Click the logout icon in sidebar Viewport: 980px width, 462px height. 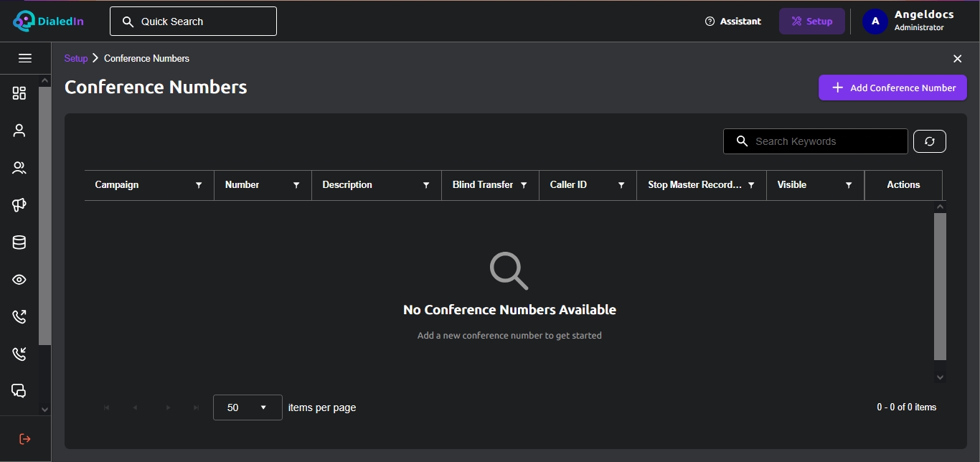(25, 438)
